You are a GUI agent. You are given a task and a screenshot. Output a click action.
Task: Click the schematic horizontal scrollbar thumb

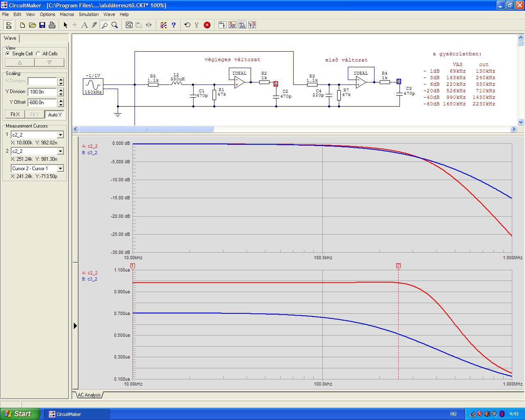click(146, 129)
